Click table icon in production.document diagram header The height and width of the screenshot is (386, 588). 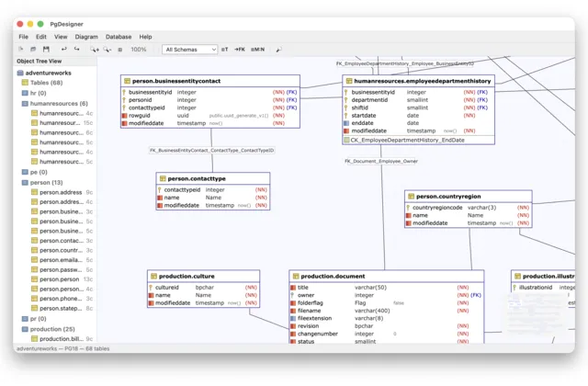pos(296,276)
